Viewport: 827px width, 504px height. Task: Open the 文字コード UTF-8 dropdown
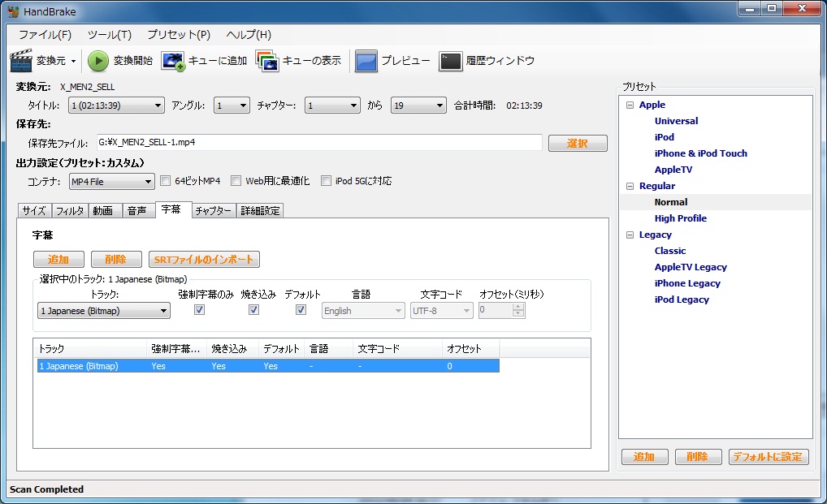441,311
